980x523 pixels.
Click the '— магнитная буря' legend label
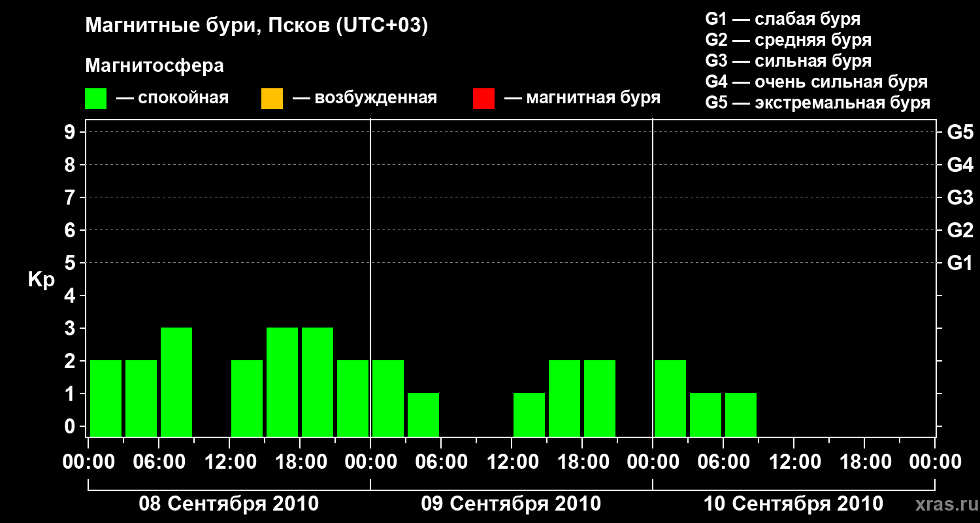[583, 98]
